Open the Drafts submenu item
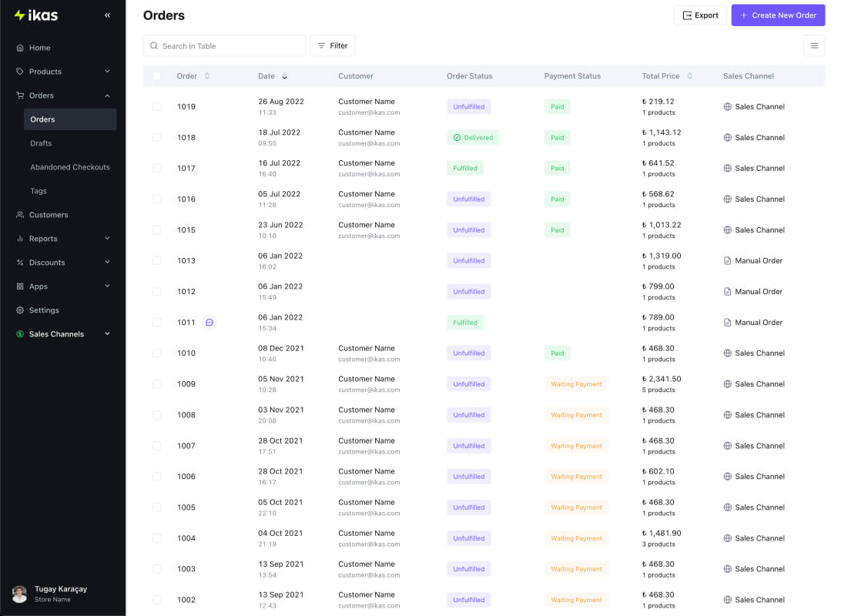Screen dimensions: 841x616 (x=42, y=143)
